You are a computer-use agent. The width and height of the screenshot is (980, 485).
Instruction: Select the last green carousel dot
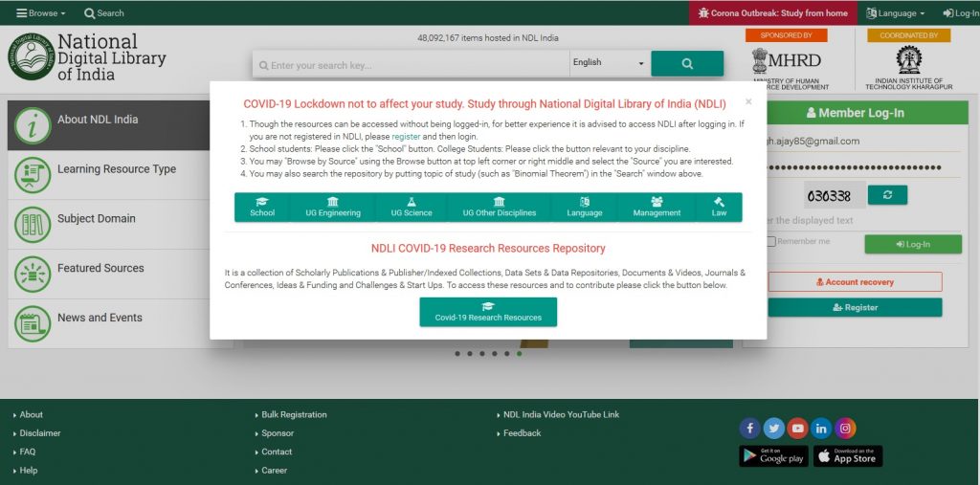[x=520, y=354]
